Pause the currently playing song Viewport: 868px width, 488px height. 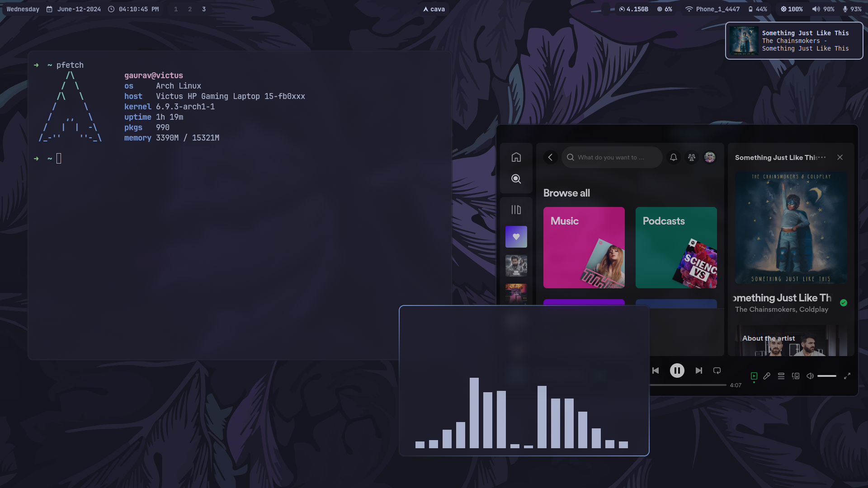tap(677, 371)
